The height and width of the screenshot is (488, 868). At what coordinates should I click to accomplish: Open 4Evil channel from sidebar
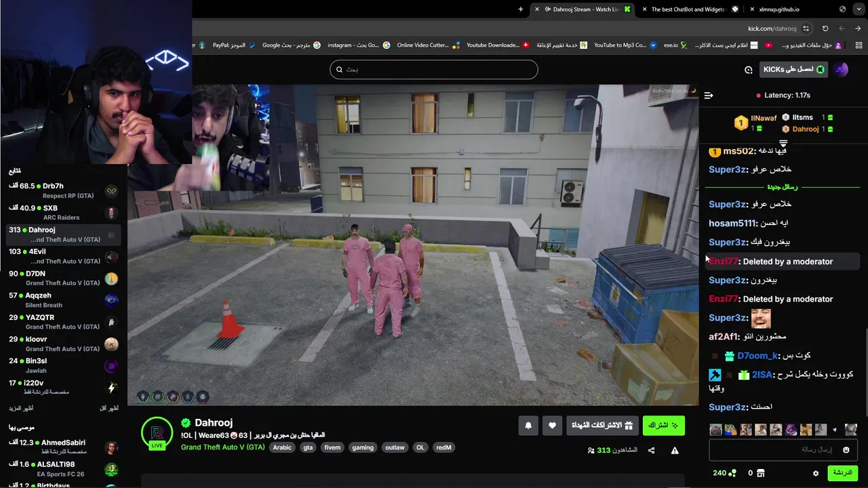(x=63, y=256)
